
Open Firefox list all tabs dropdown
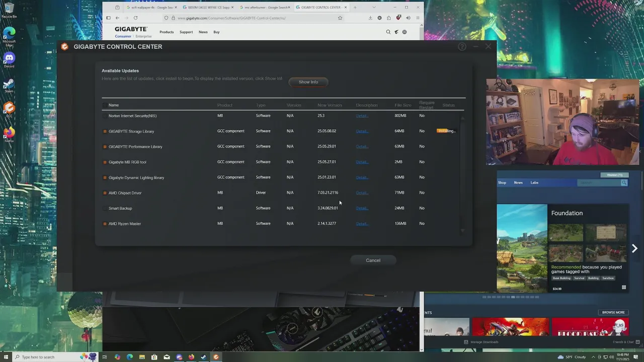[374, 8]
